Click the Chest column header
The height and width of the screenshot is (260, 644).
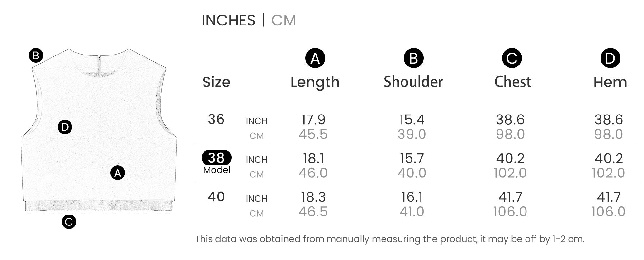click(x=513, y=82)
